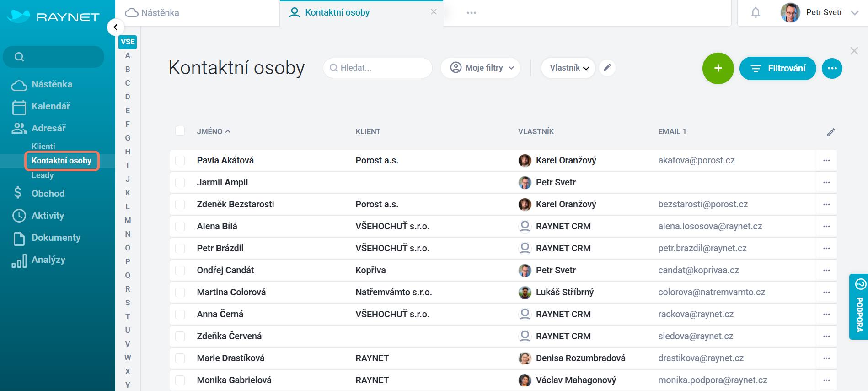The width and height of the screenshot is (868, 391).
Task: Show all contacts with VŠE filter
Action: (128, 42)
